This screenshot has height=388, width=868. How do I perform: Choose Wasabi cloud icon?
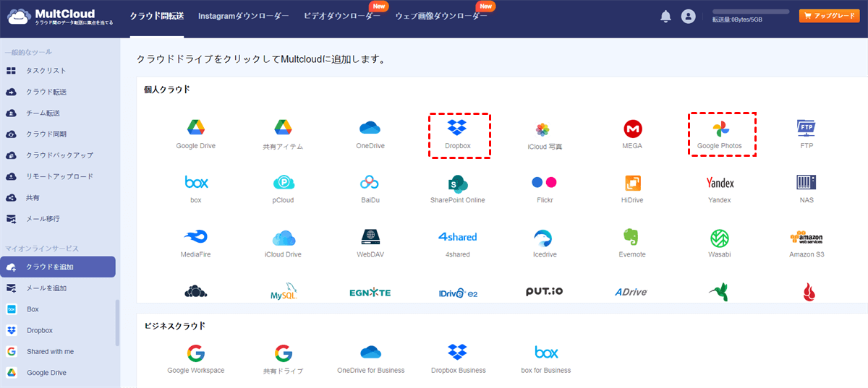click(x=720, y=243)
